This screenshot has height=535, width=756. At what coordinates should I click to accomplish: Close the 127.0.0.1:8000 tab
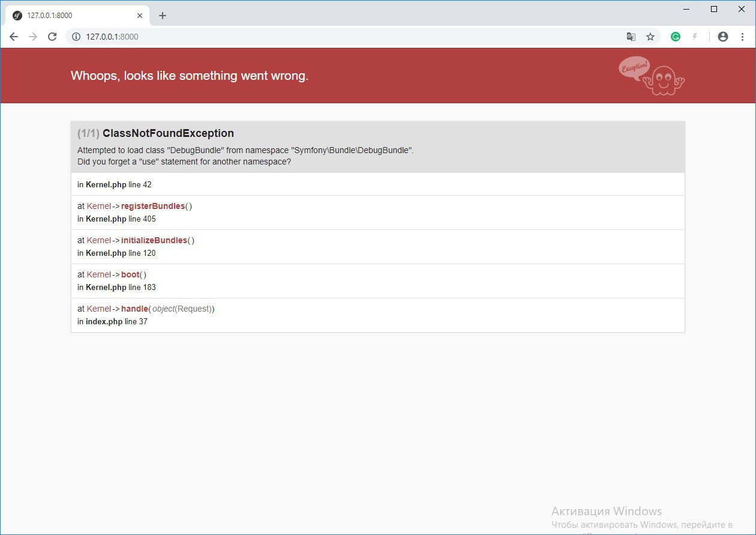pos(140,16)
